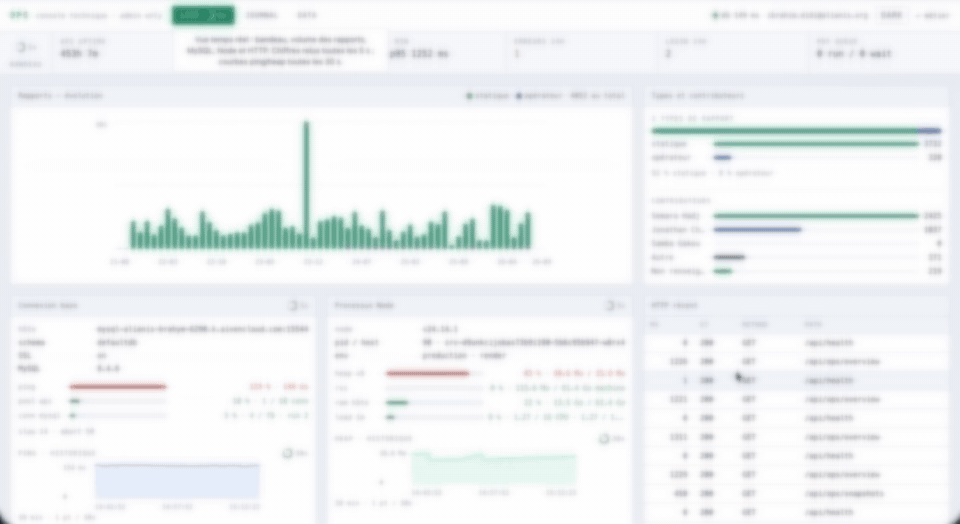Toggle the DARK theme button
The image size is (960, 524).
coord(891,15)
